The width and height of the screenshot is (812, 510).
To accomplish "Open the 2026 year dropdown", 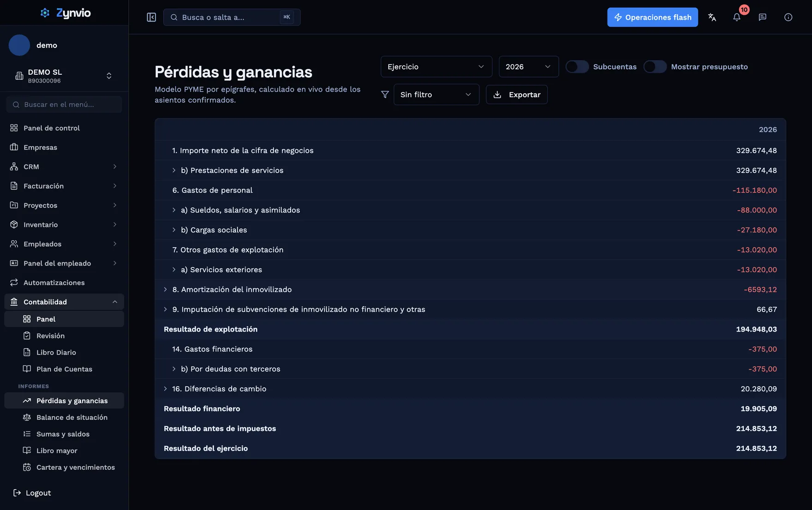I will coord(528,66).
